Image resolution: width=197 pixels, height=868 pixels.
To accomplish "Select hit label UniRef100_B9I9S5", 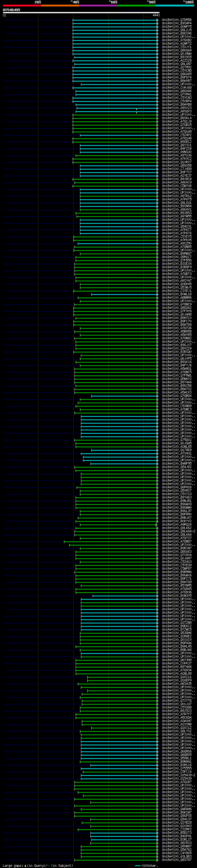I will (x=177, y=57).
